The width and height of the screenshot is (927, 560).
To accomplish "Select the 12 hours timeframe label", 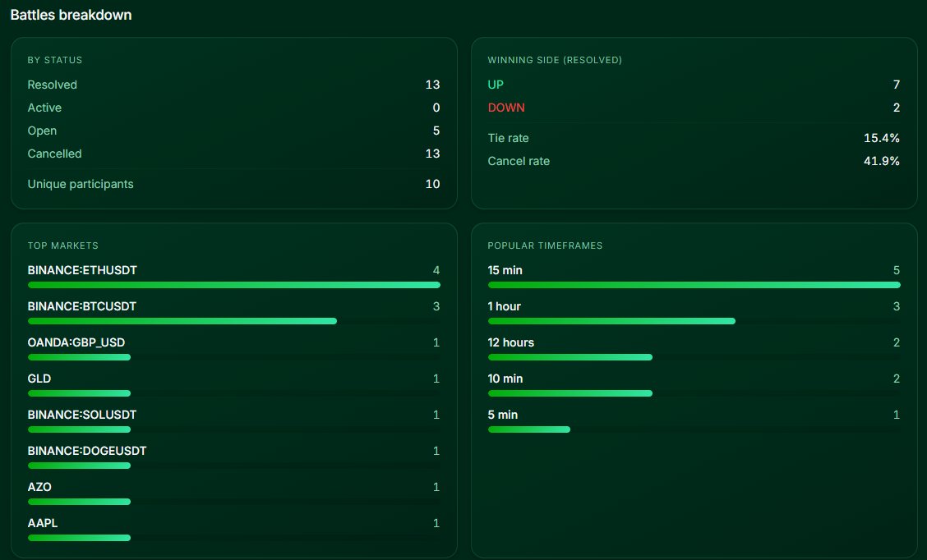I will 511,342.
